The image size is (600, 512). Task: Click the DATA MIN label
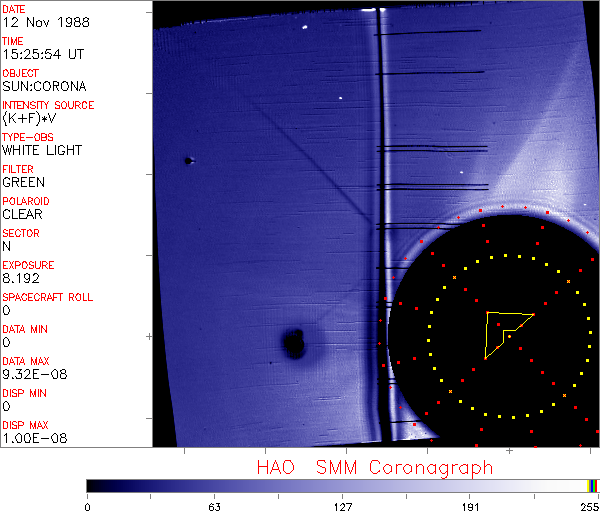point(25,329)
